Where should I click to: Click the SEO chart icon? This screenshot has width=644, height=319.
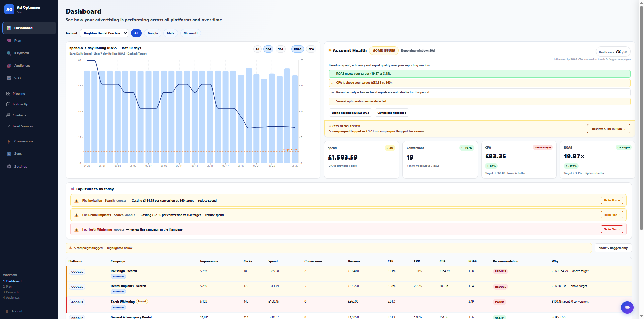tap(9, 78)
